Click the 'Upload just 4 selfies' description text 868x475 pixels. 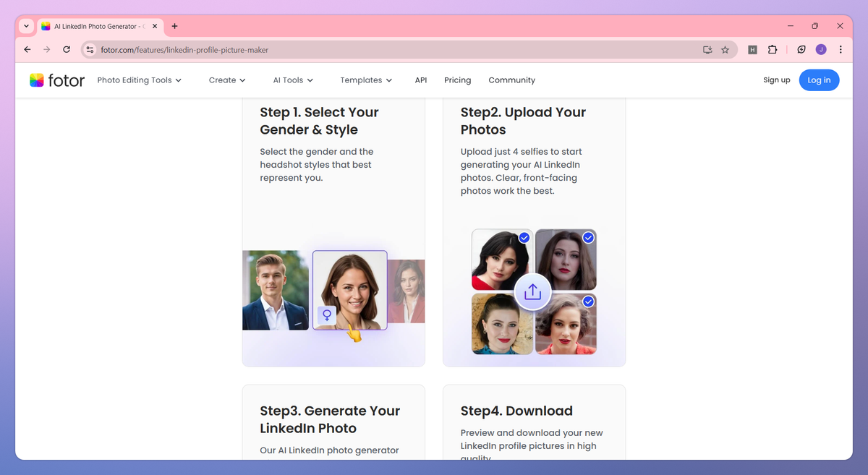[522, 171]
